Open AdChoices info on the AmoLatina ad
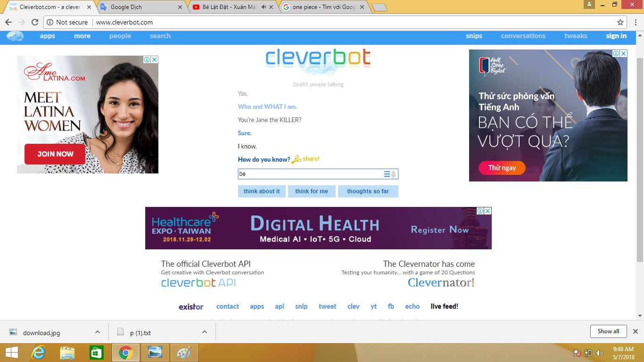Image resolution: width=644 pixels, height=362 pixels. point(147,59)
